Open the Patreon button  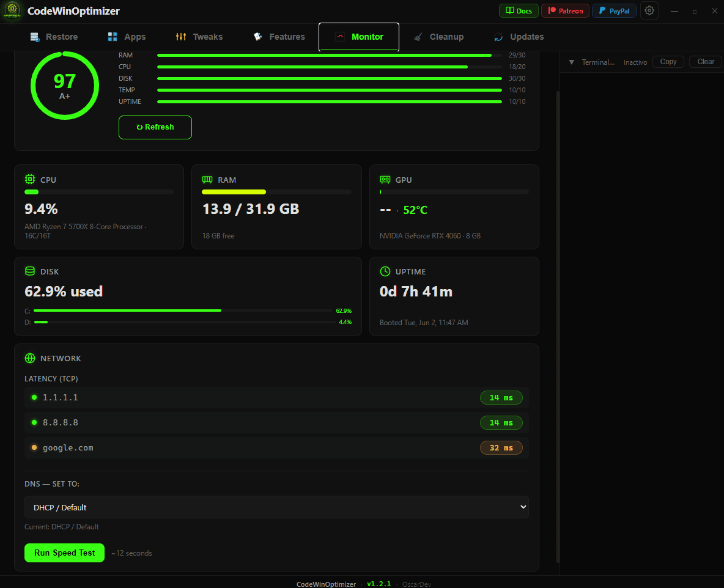tap(565, 10)
